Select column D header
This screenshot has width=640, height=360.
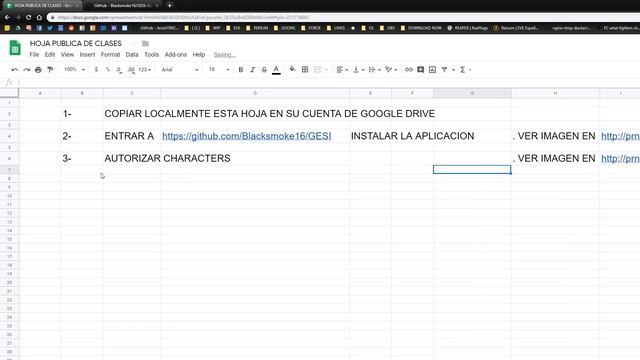(255, 93)
